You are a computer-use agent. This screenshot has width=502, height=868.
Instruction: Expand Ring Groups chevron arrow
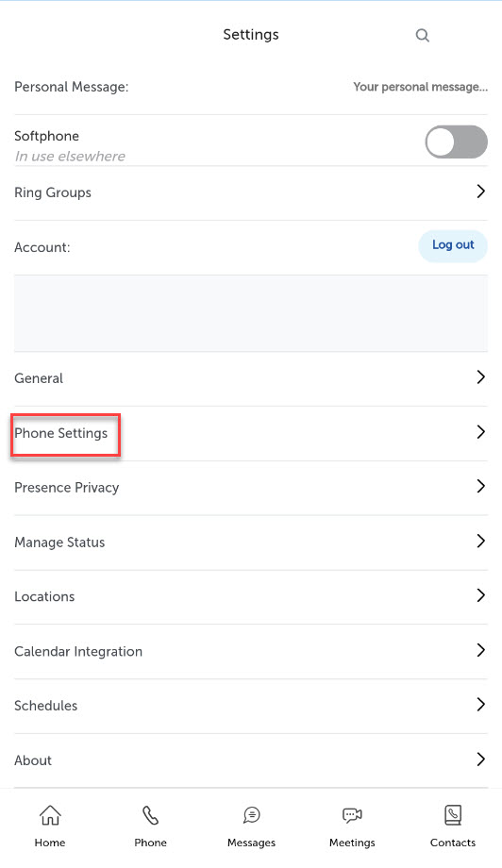[481, 192]
